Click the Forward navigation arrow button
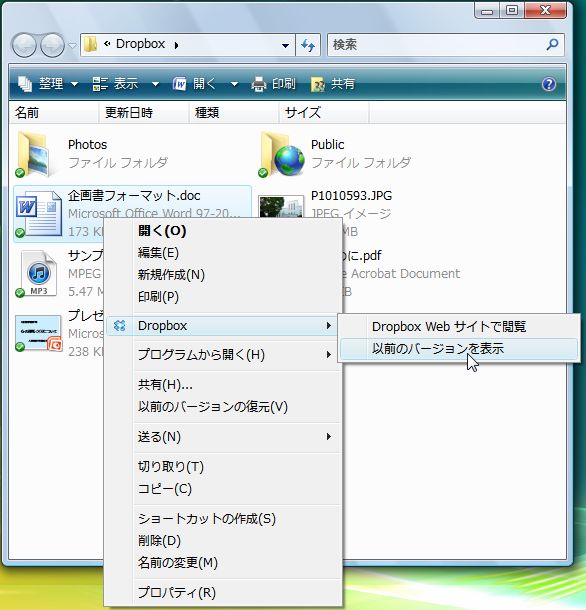The image size is (586, 610). point(53,45)
